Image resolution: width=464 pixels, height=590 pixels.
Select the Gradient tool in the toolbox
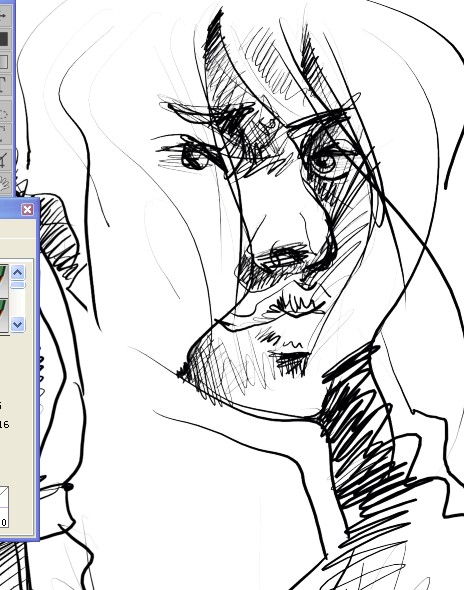coord(3,62)
